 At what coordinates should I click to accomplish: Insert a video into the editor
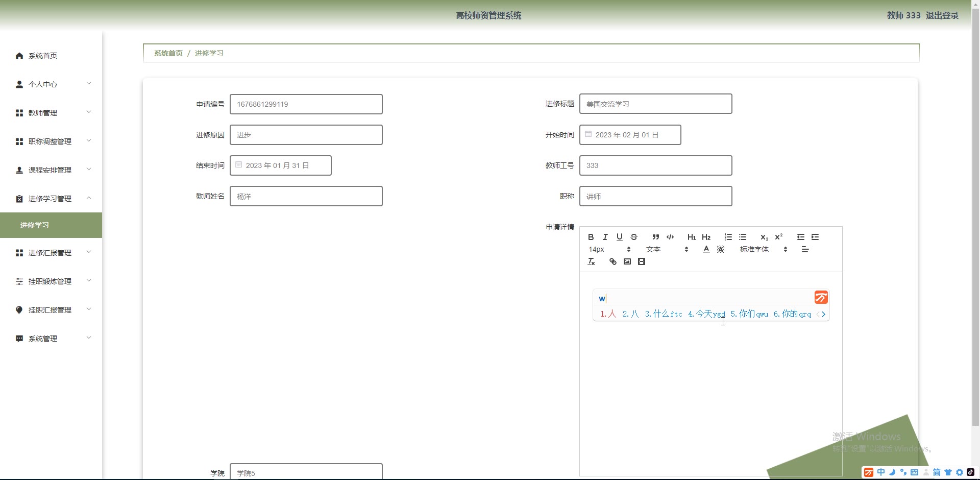click(642, 261)
